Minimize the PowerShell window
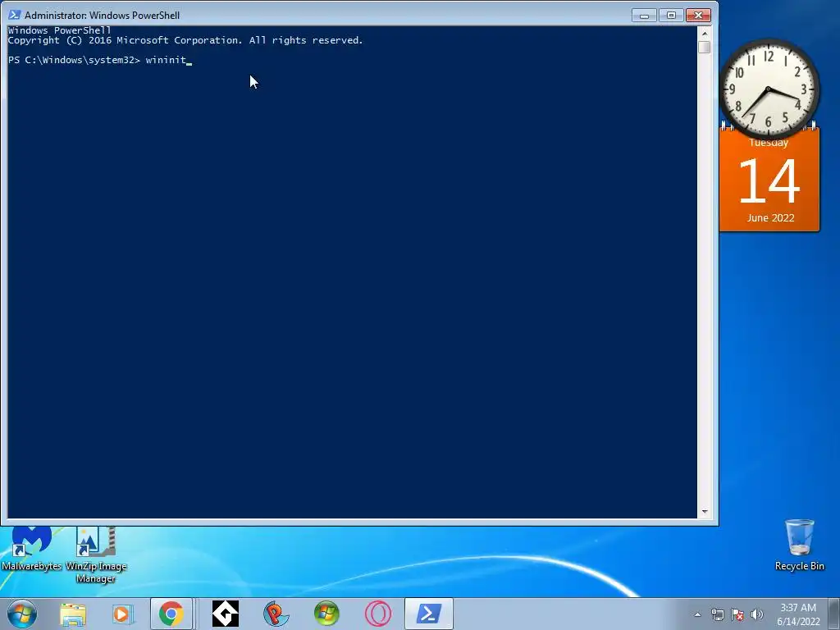 [x=644, y=16]
